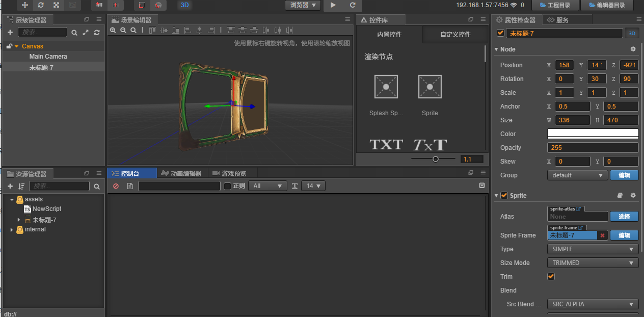Viewport: 644px width, 317px height.
Task: Align selected nodes to the top
Action: click(x=153, y=30)
